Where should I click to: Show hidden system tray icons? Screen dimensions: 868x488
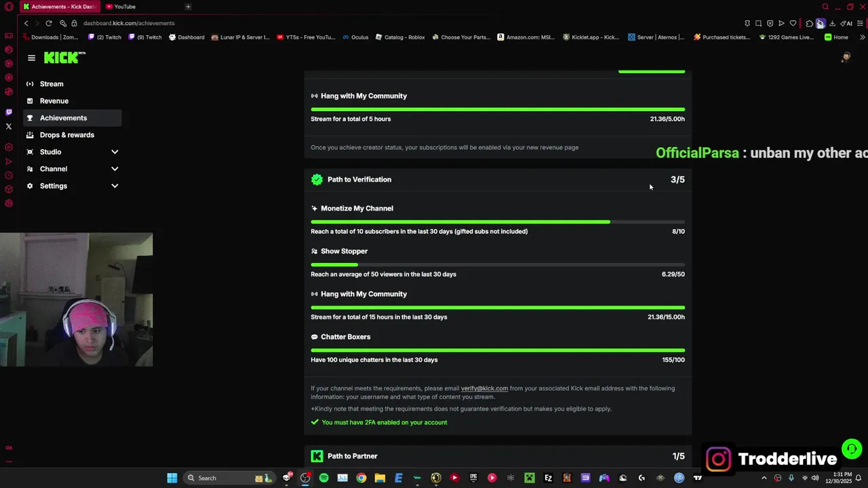764,478
